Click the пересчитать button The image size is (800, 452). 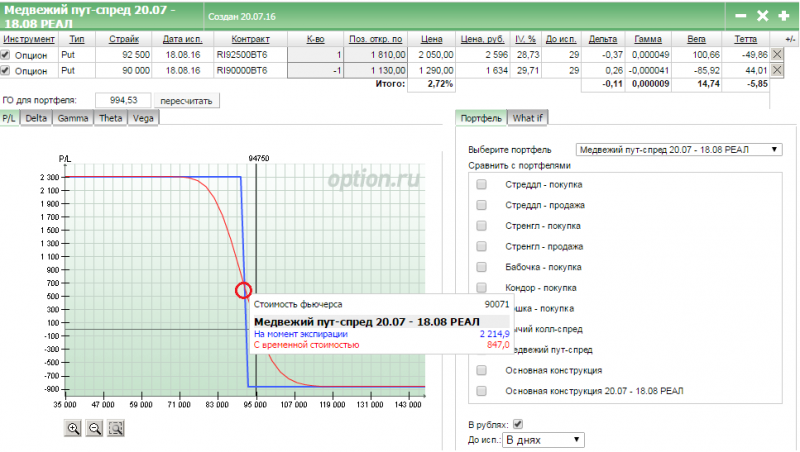[186, 101]
